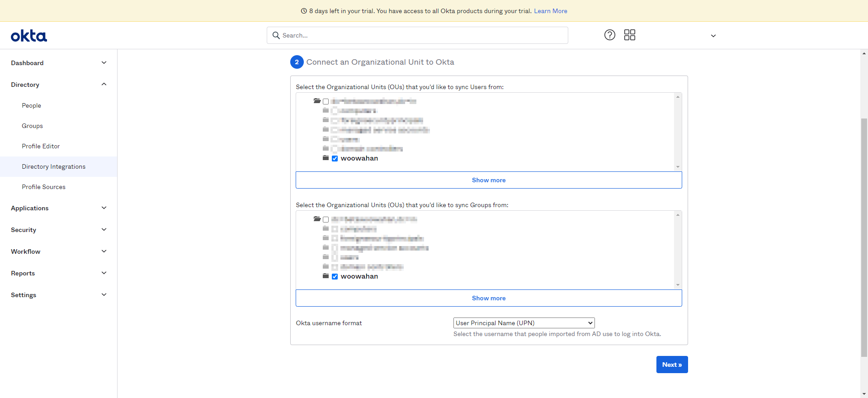The image size is (868, 398).
Task: Click the woowahan folder icon in Groups tree
Action: click(325, 276)
